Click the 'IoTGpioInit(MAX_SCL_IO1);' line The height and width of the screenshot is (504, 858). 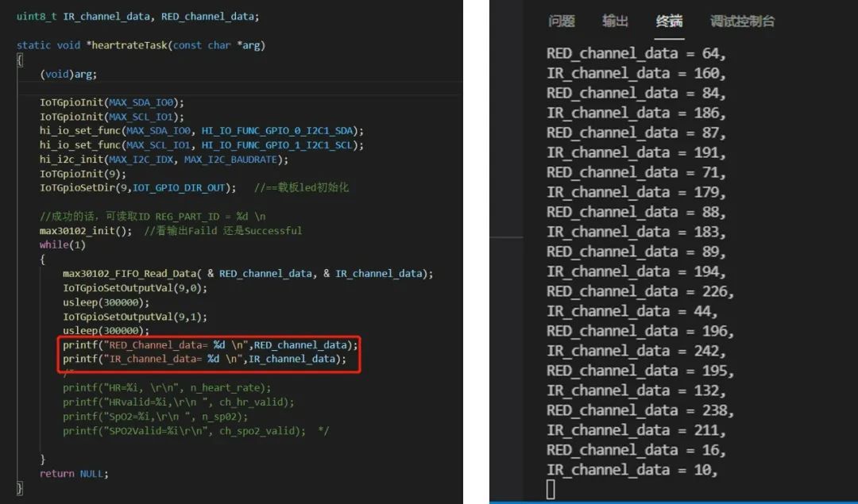[x=112, y=117]
